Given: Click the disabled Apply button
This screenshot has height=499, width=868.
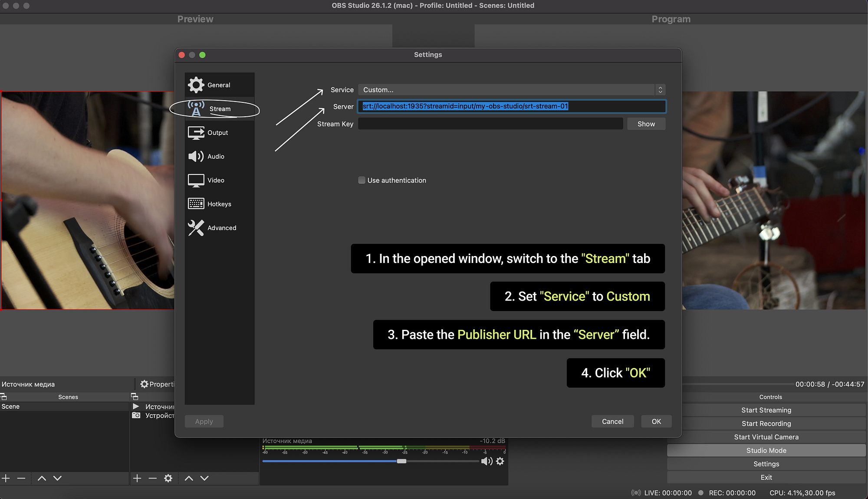Looking at the screenshot, I should [x=204, y=421].
